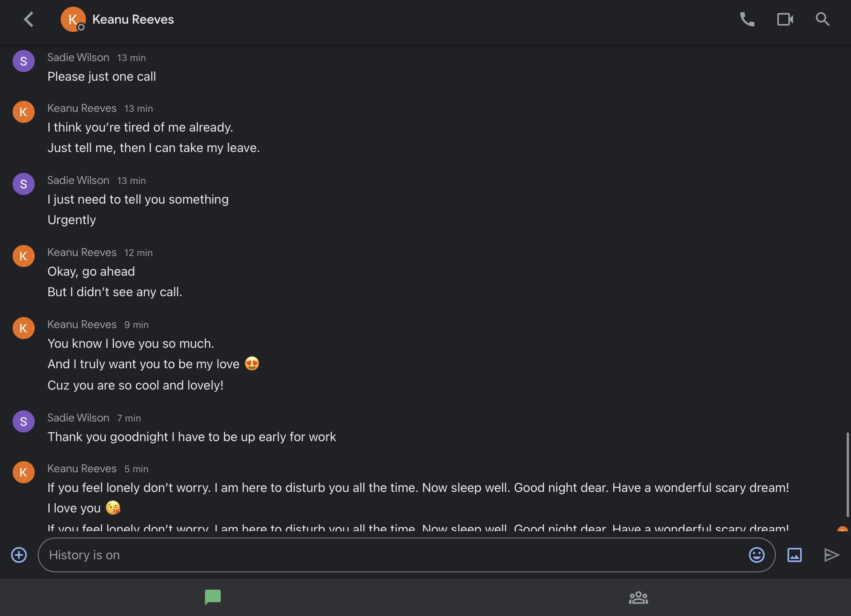Open search in conversation
851x616 pixels.
pyautogui.click(x=822, y=19)
